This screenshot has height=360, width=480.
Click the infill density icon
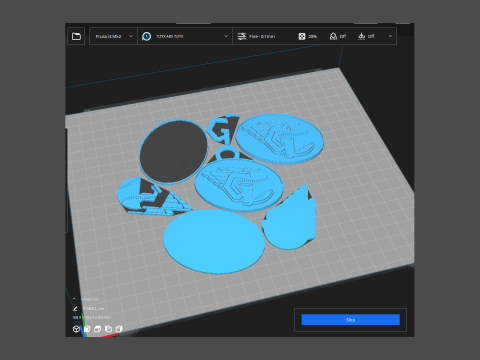click(x=302, y=36)
